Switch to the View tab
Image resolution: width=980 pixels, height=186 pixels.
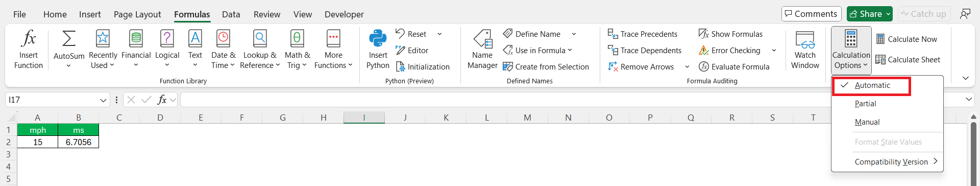click(x=302, y=14)
